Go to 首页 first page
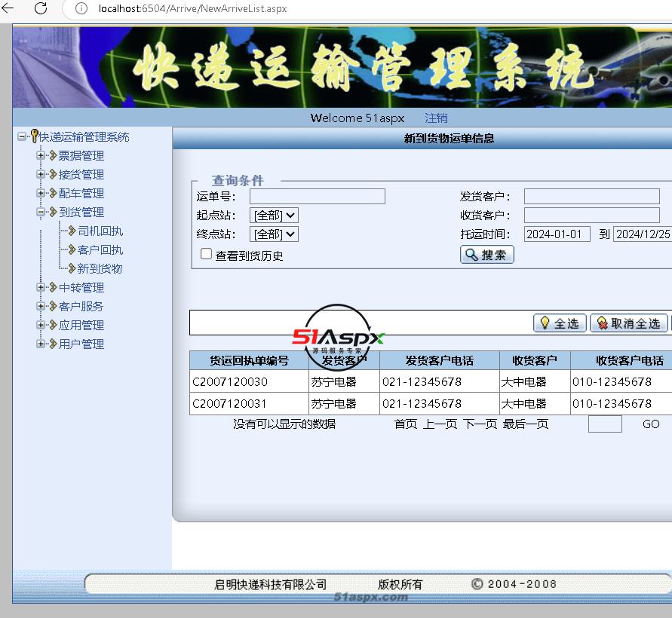The width and height of the screenshot is (672, 618). pyautogui.click(x=406, y=424)
